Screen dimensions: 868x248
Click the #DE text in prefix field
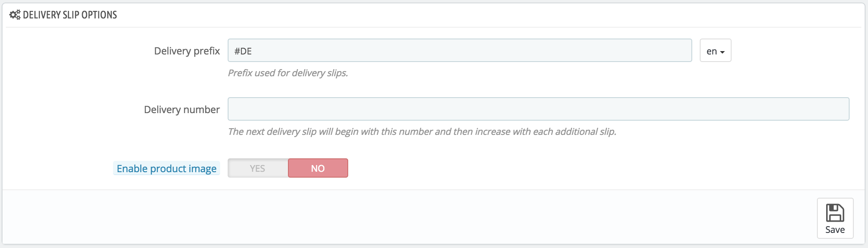tap(243, 51)
